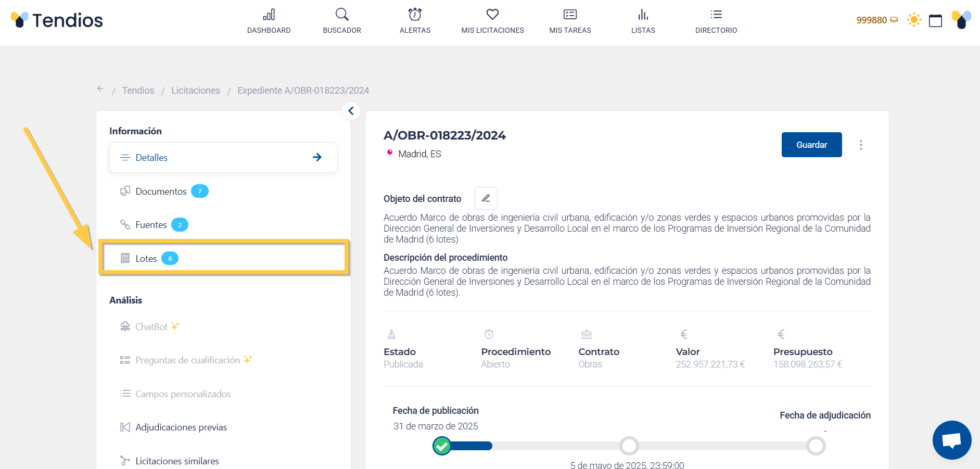This screenshot has height=469, width=980.
Task: Expand Detalles with the arrow
Action: tap(317, 157)
